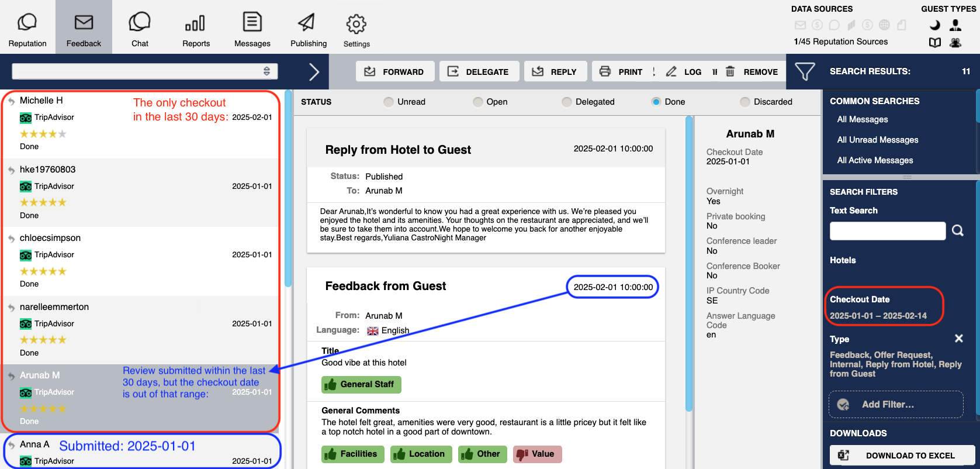Open the Chat bubble section
Image resolution: width=980 pixels, height=469 pixels.
[140, 23]
